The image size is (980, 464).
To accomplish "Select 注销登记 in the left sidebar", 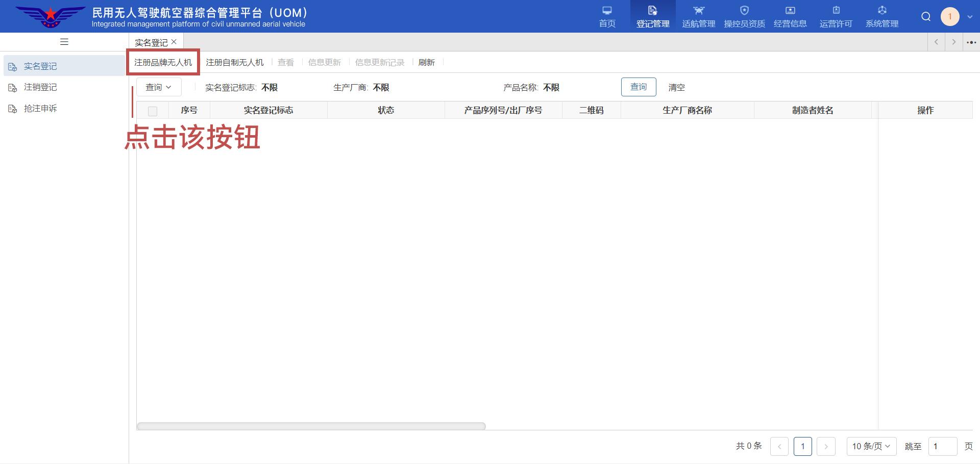I will (40, 87).
